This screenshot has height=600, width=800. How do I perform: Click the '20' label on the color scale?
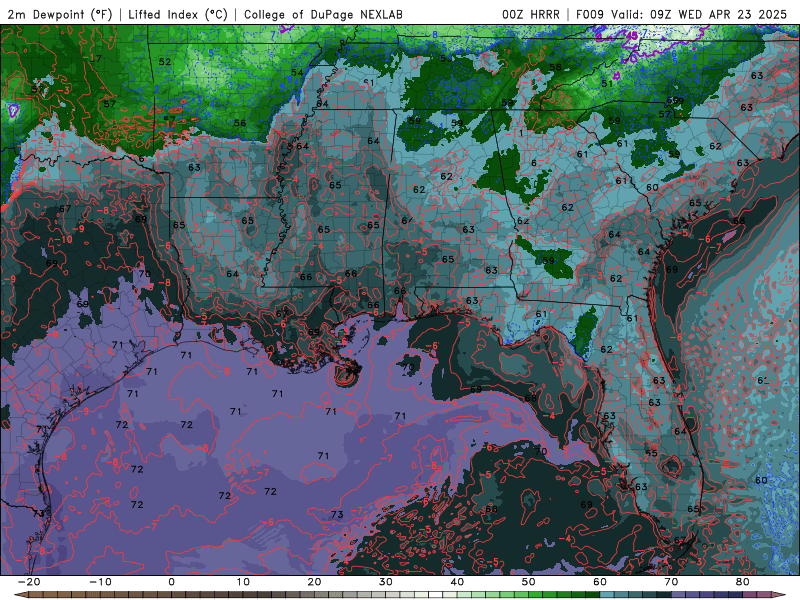coord(314,582)
